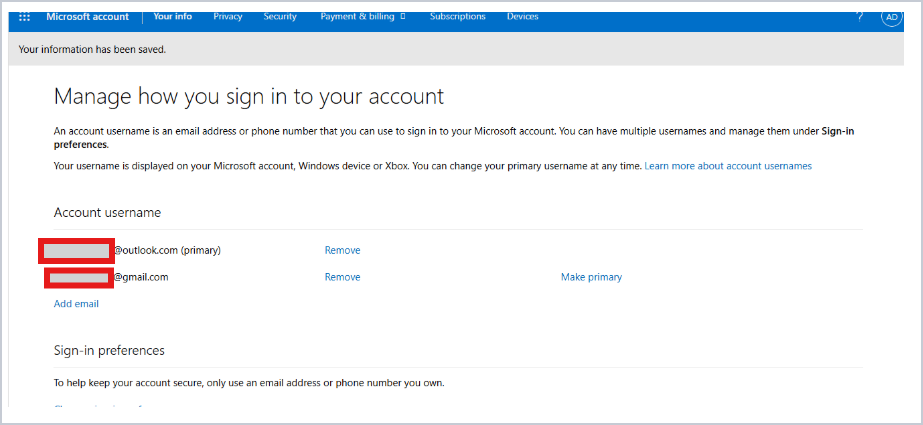Open the Payment & billing menu
The image size is (923, 425).
(x=363, y=16)
